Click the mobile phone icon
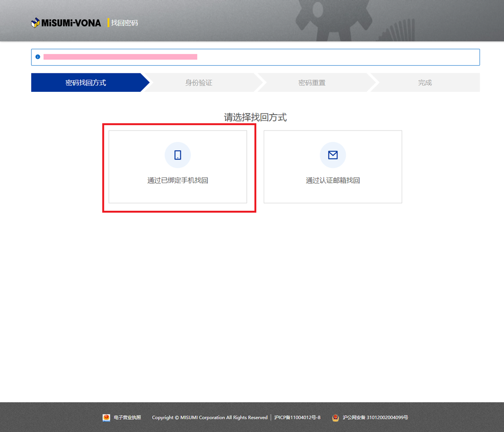Screen dimensions: 504x432 click(x=178, y=155)
